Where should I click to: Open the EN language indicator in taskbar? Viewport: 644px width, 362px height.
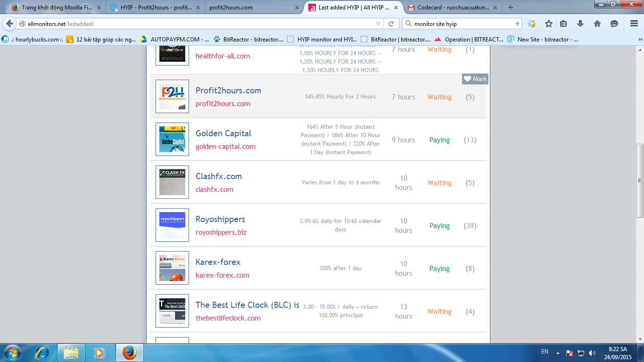545,352
